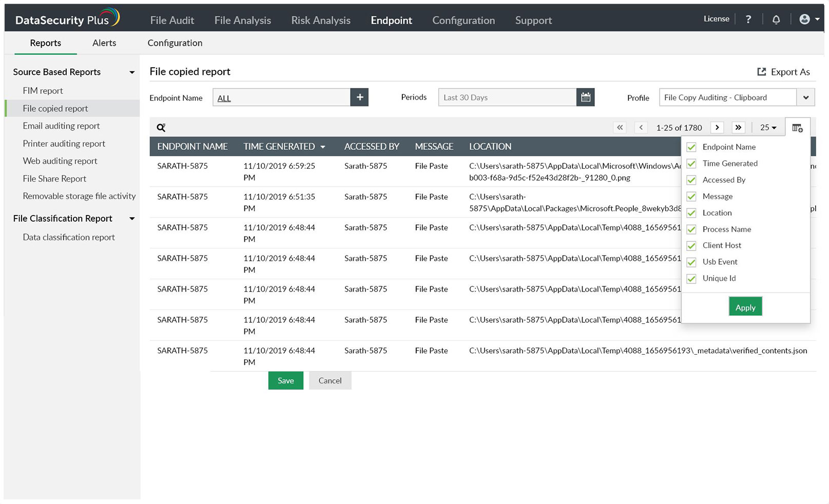Switch to the Reports tab
The height and width of the screenshot is (504, 829).
click(46, 43)
